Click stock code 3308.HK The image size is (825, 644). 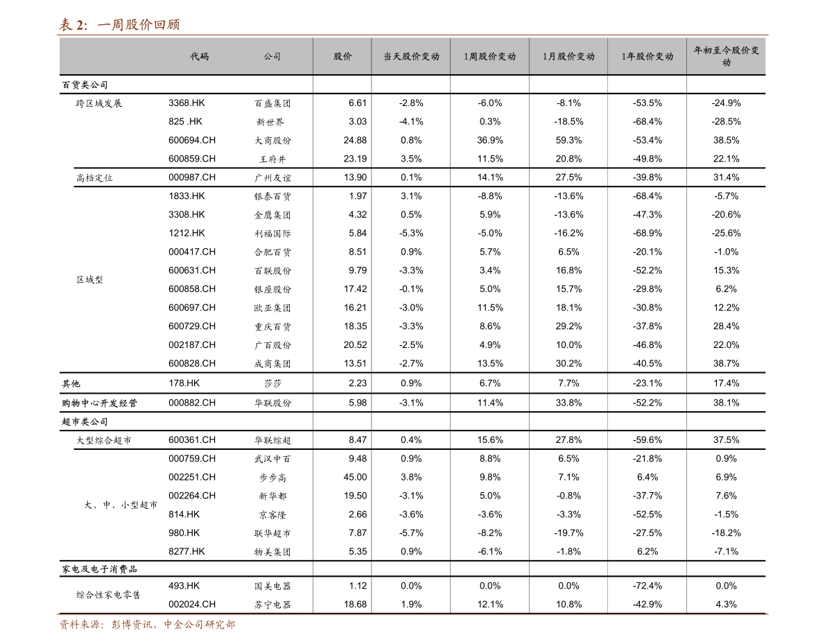pos(186,215)
